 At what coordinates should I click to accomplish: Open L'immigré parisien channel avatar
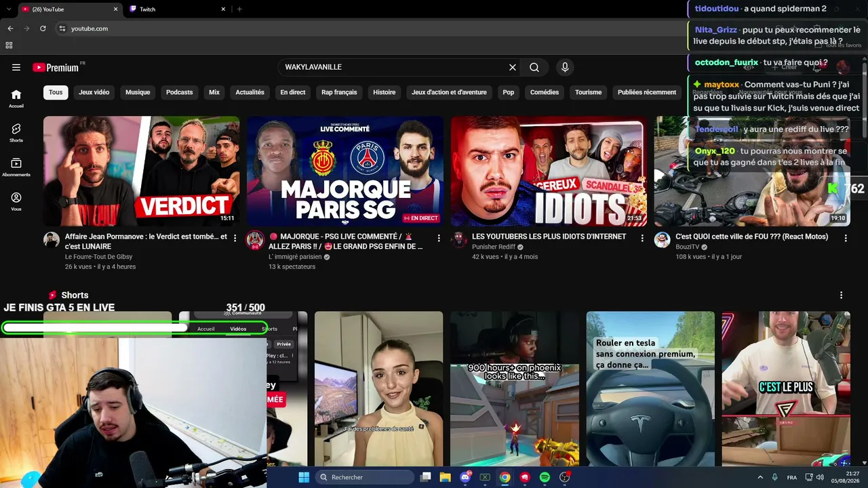tap(255, 240)
